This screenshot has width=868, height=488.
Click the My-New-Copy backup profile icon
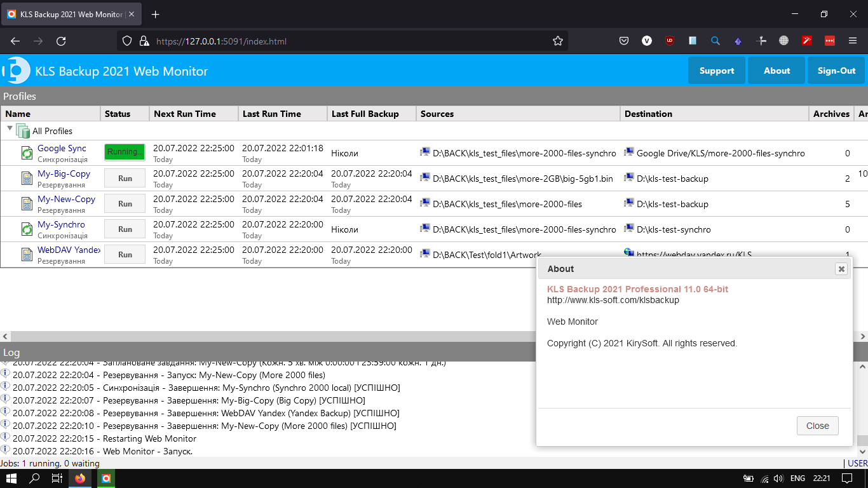click(27, 204)
